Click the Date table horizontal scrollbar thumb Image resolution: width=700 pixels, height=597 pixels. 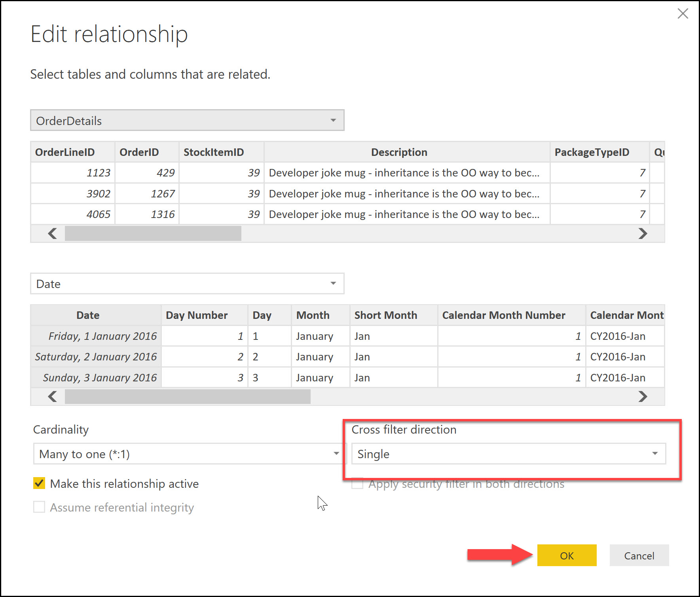(188, 396)
